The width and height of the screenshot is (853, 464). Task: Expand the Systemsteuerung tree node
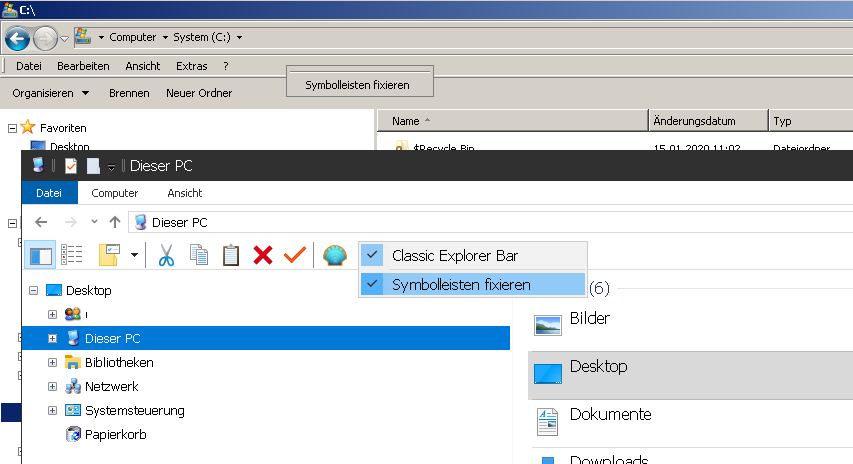[53, 410]
